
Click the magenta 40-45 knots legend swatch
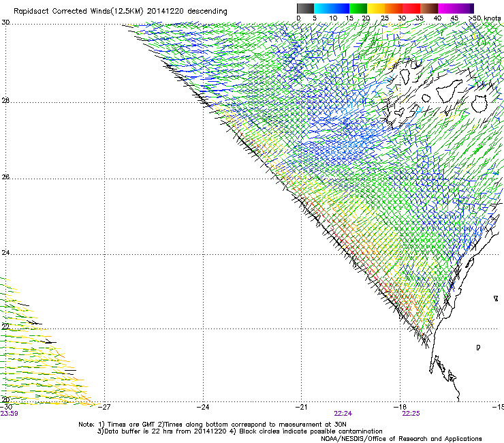point(447,9)
